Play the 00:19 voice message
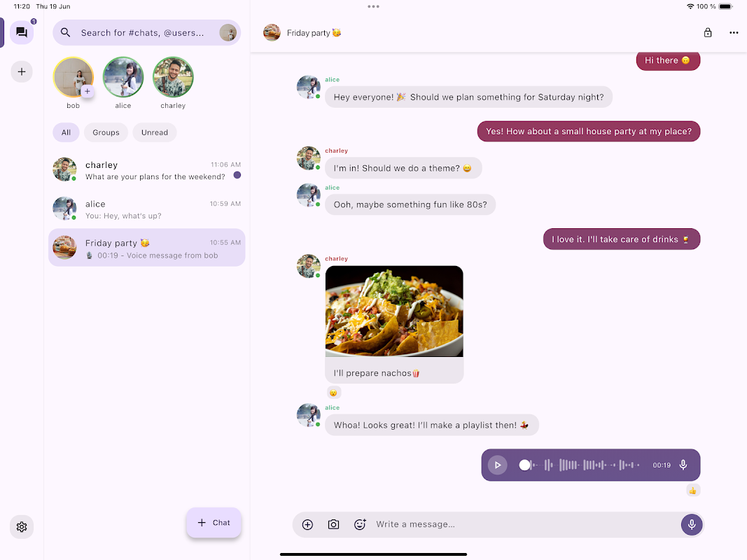The width and height of the screenshot is (747, 560). coord(497,465)
